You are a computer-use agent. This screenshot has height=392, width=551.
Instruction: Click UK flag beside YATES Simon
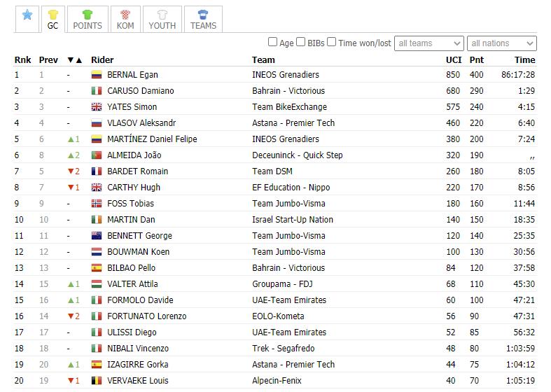click(x=97, y=107)
